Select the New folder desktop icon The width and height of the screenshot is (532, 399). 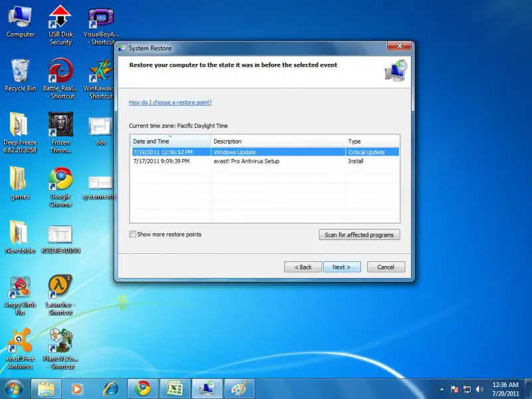coord(20,237)
